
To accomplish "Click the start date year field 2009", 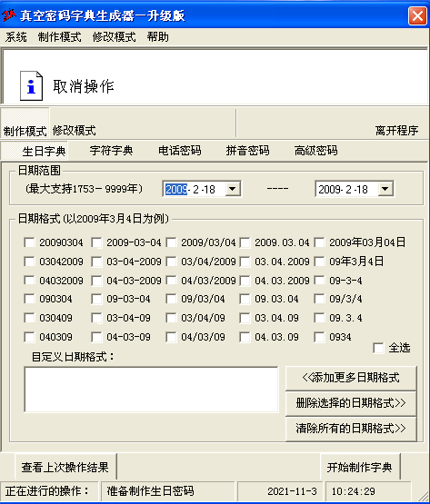I will pyautogui.click(x=176, y=189).
